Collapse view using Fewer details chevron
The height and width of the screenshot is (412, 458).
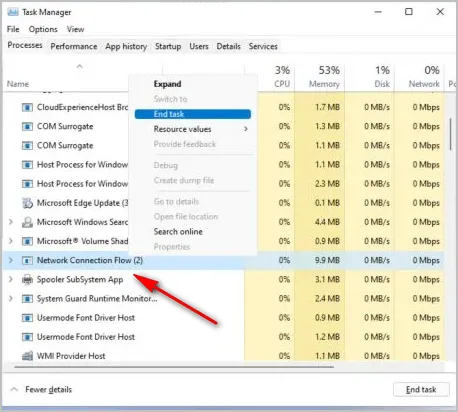[x=14, y=389]
